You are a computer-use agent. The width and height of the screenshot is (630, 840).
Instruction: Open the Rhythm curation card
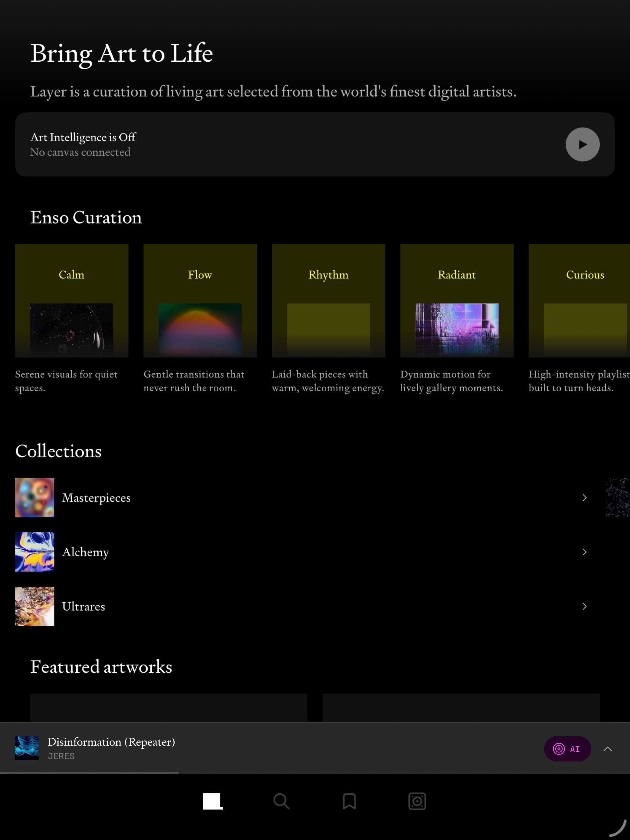coord(328,300)
